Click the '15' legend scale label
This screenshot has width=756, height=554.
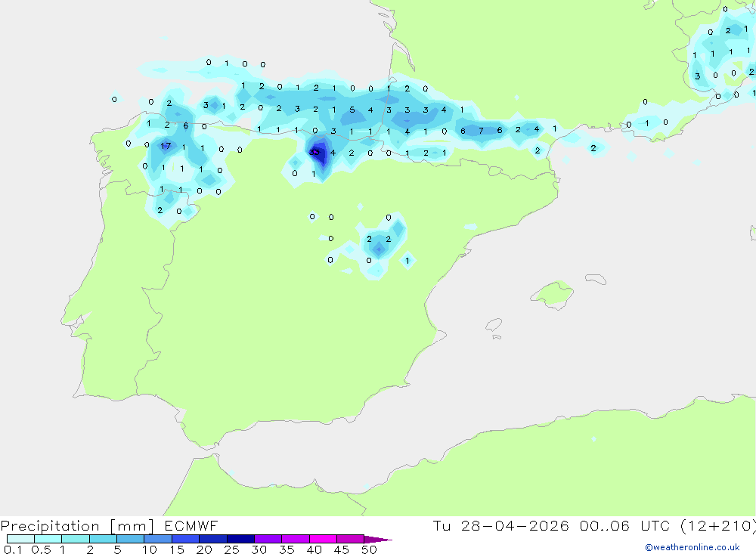(176, 549)
